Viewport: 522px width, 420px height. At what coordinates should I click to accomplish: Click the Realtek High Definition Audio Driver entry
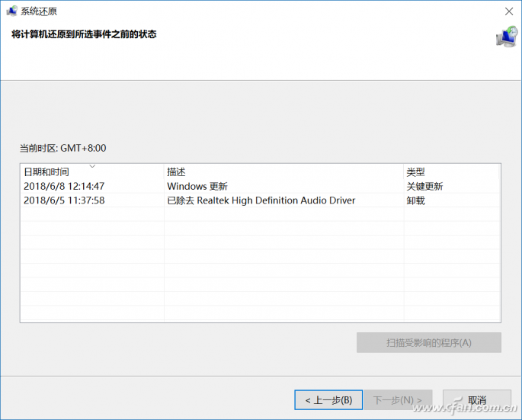[x=261, y=200]
